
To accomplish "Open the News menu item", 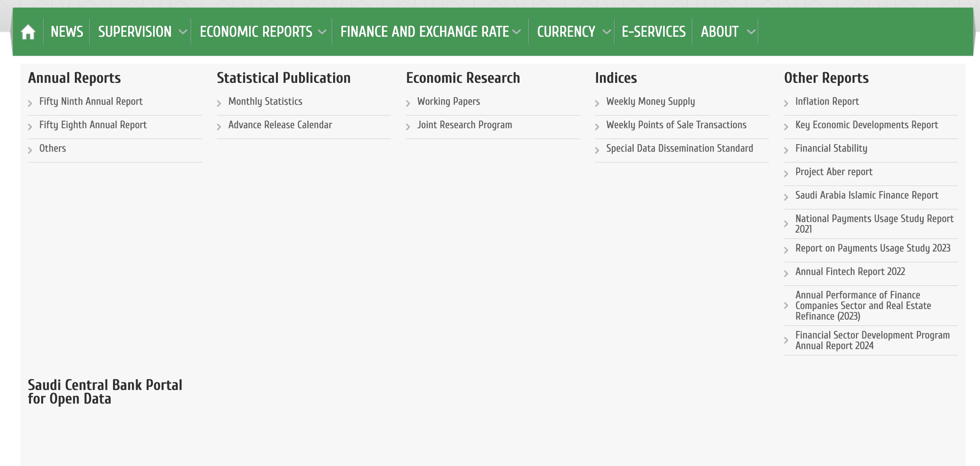I will (67, 32).
